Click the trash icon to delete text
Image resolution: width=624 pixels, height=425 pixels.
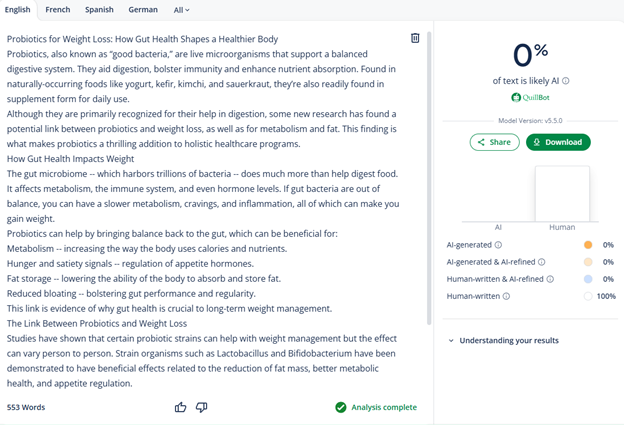coord(415,38)
